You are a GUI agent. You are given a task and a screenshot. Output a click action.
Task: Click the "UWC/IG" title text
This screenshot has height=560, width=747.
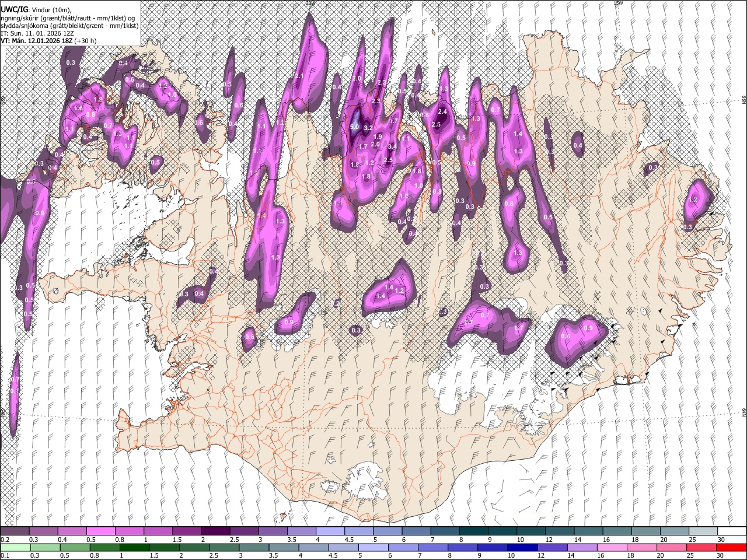coord(14,9)
